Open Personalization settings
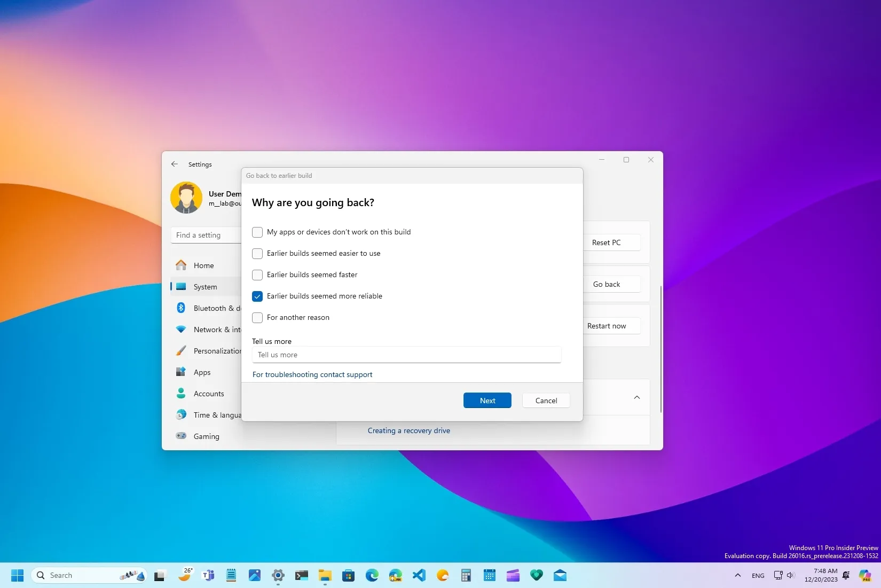881x588 pixels. click(x=216, y=351)
